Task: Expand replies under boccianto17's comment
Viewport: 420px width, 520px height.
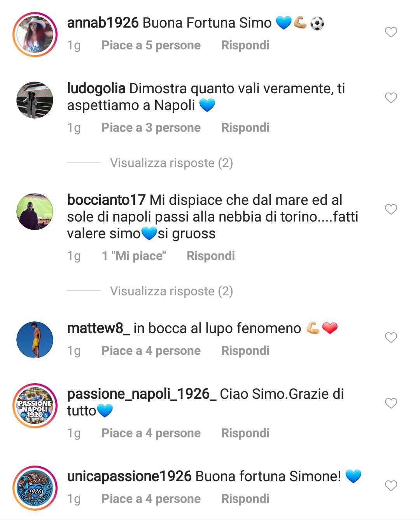Action: (x=171, y=291)
